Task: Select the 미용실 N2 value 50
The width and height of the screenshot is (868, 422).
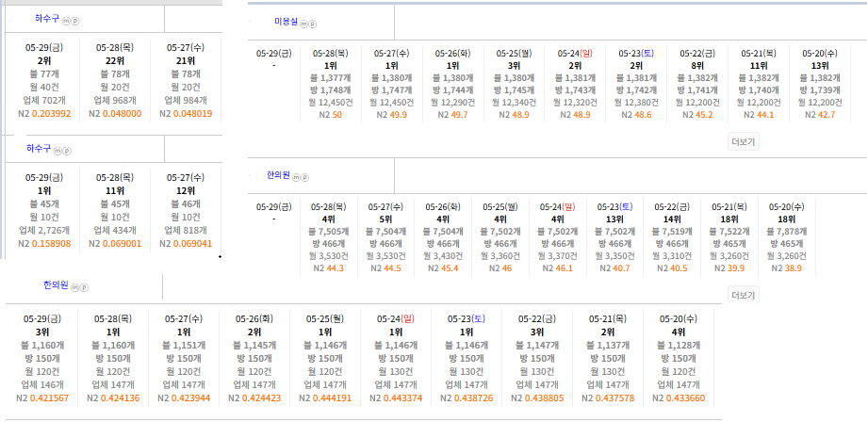Action: (336, 115)
